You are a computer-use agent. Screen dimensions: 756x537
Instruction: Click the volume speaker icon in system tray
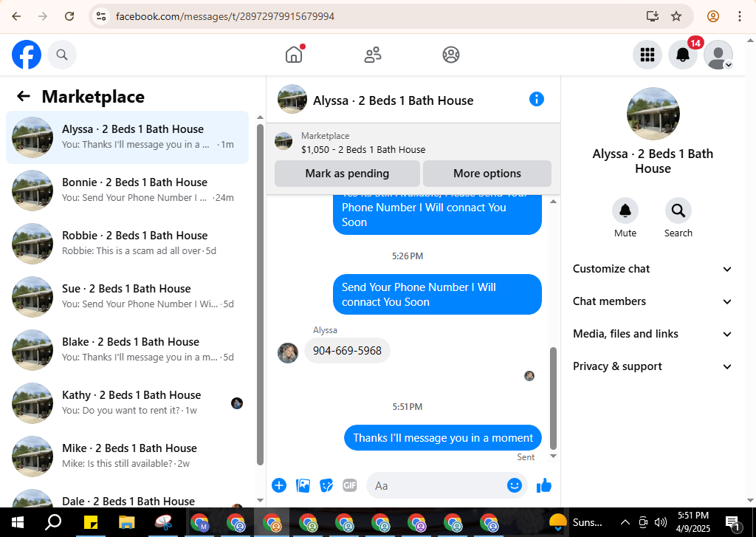point(661,522)
